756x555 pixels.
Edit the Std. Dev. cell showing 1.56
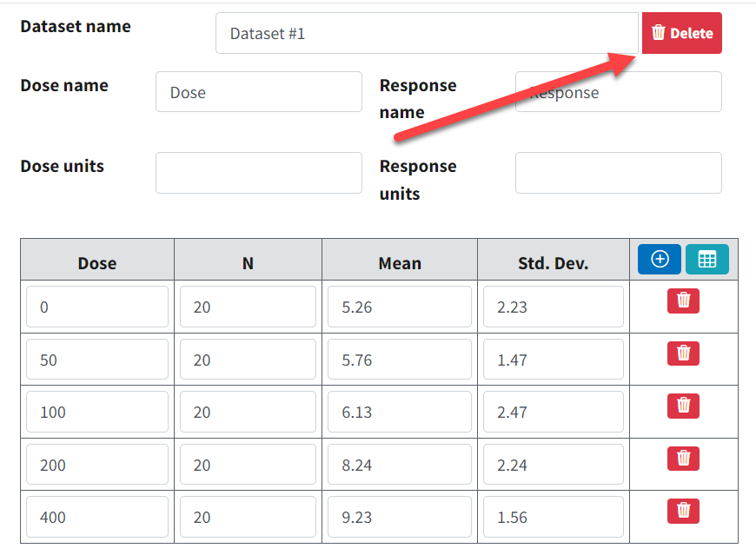(x=553, y=517)
